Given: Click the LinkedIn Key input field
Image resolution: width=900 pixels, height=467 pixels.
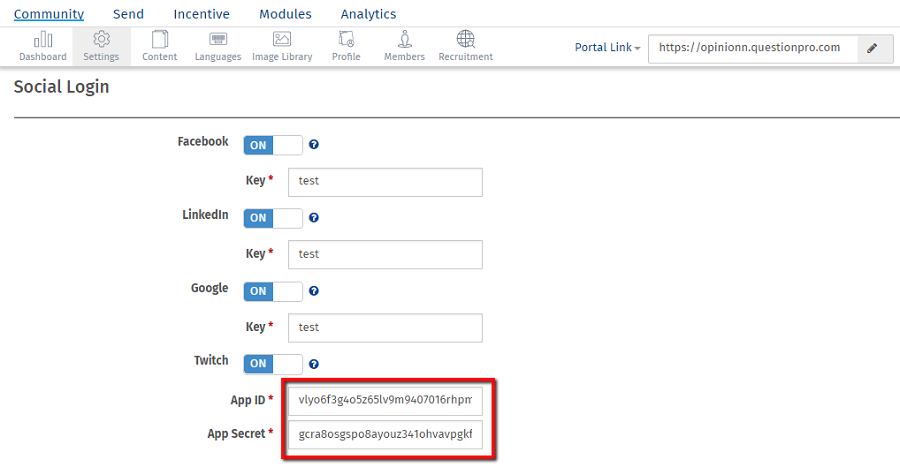Looking at the screenshot, I should tap(385, 255).
